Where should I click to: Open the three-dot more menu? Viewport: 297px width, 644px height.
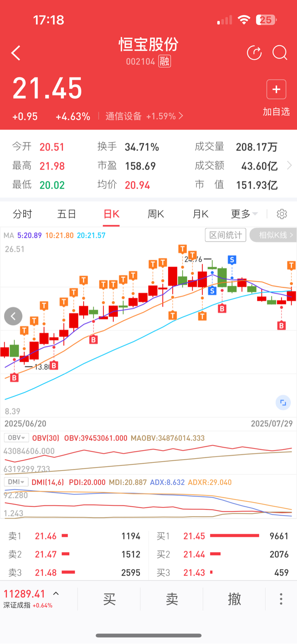pos(281,599)
